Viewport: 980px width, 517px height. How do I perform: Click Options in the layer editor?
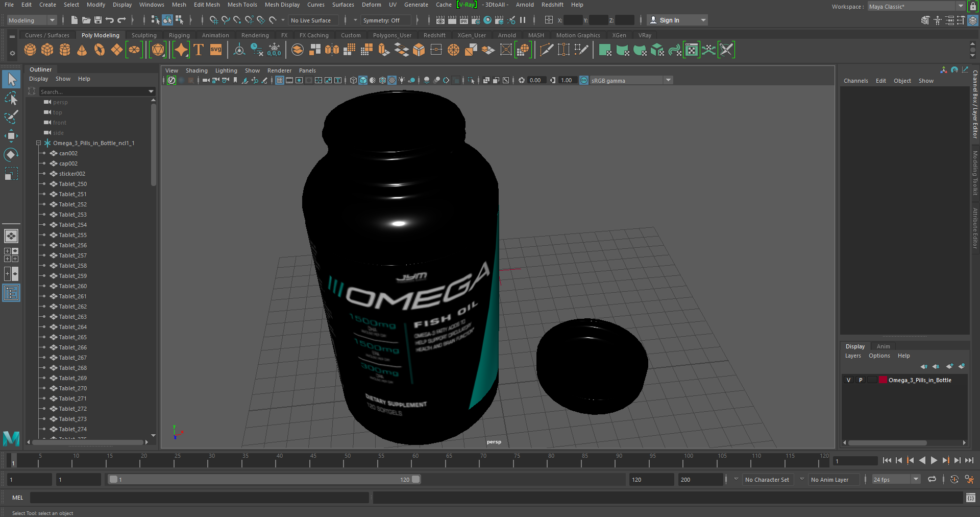click(879, 356)
